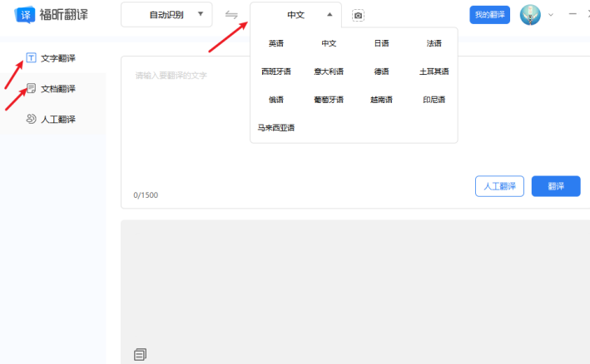This screenshot has height=364, width=590.
Task: Minimize the window
Action: 573,14
